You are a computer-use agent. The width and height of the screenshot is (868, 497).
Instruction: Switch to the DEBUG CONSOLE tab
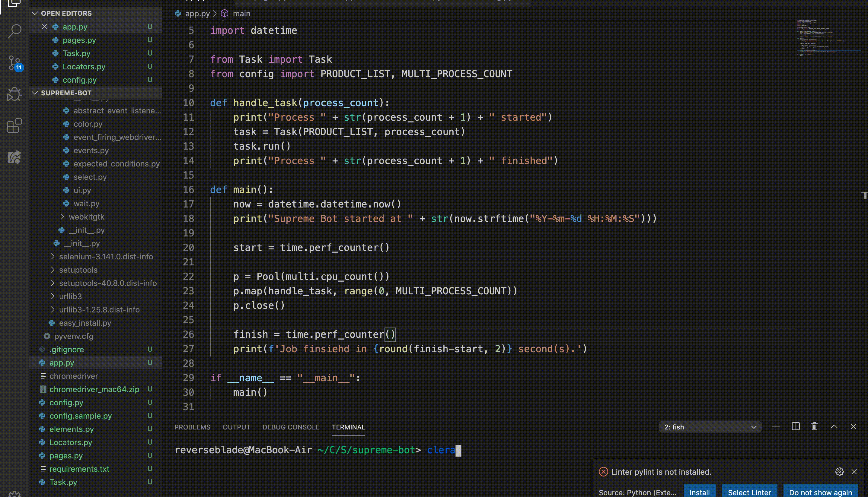pos(291,427)
